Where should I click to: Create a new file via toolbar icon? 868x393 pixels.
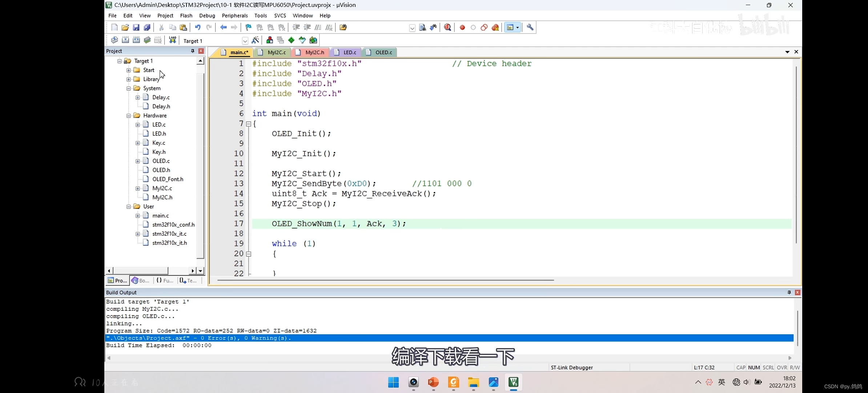[114, 27]
